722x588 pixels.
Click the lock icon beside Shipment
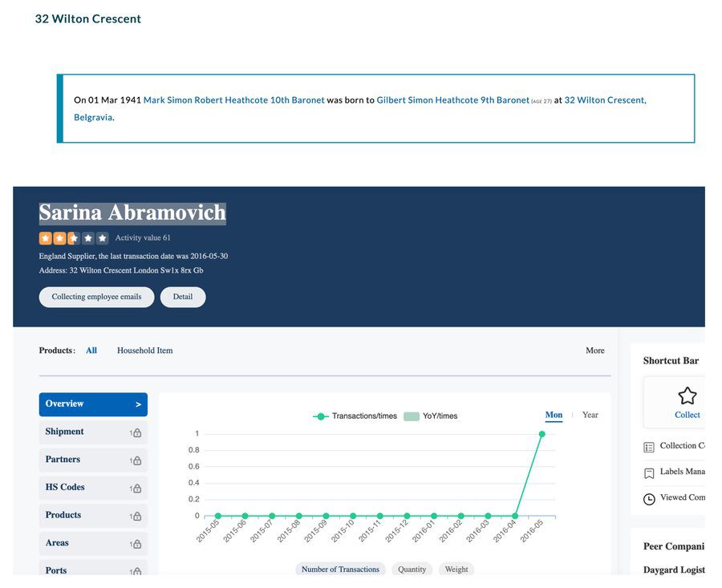(x=136, y=433)
